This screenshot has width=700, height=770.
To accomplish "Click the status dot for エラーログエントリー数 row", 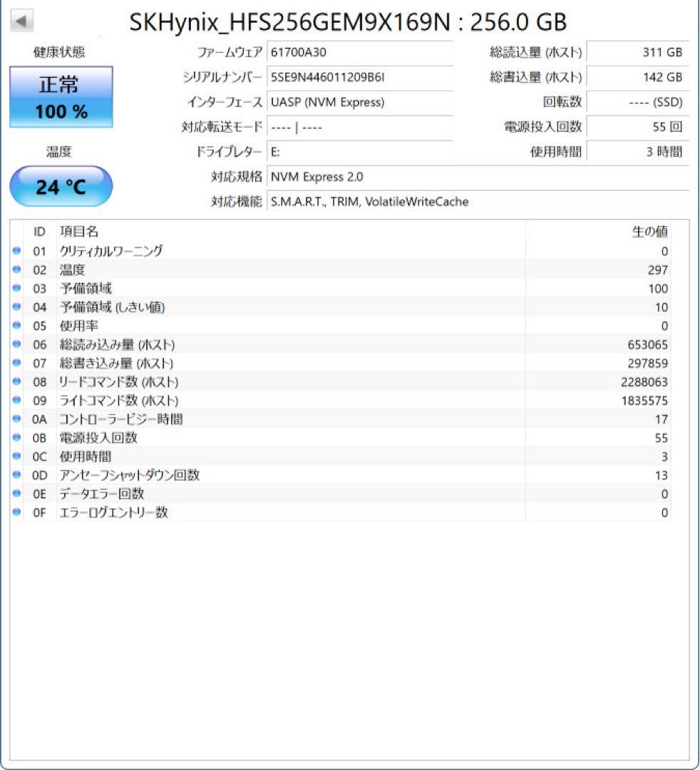I will 16,512.
